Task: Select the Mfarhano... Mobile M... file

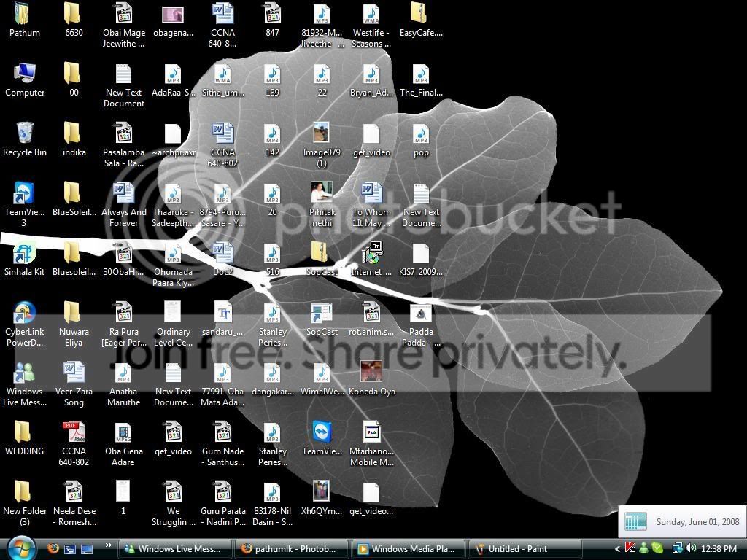Action: [x=371, y=432]
